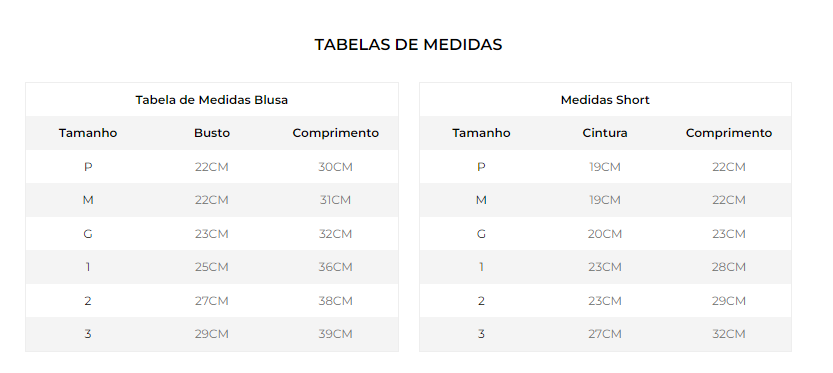
Task: Click the 20CM waist value
Action: 605,234
